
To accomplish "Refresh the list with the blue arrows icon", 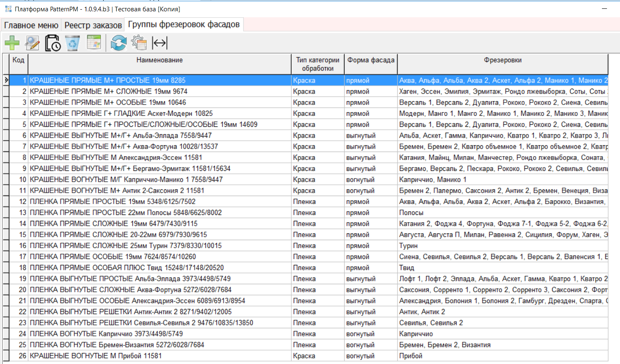I will [x=119, y=43].
